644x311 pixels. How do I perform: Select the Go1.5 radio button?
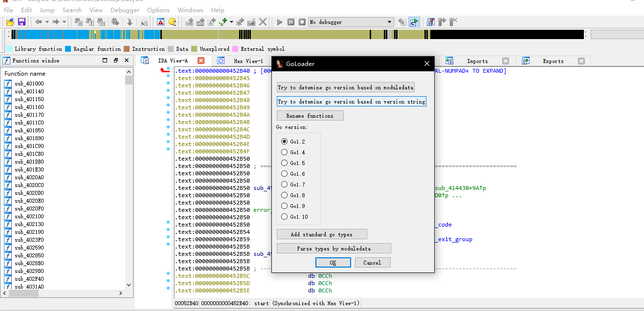284,163
